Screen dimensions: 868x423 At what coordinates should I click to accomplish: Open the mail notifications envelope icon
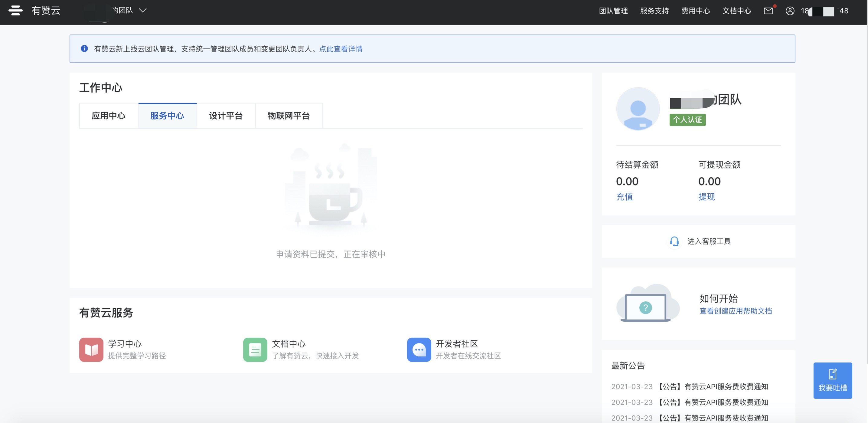[x=768, y=11]
